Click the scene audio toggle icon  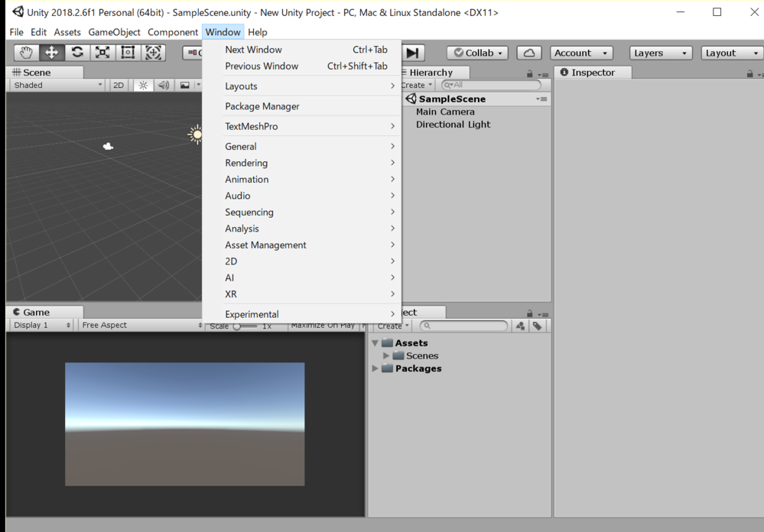click(x=161, y=85)
